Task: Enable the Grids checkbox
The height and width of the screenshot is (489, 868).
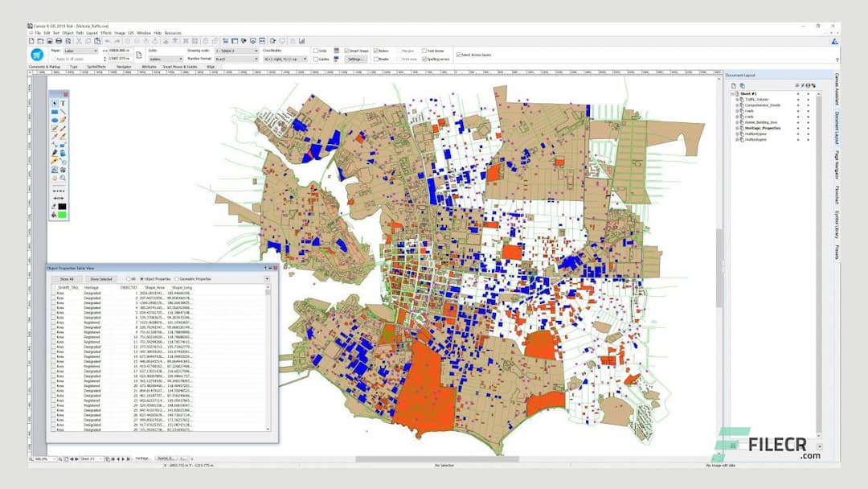Action: [x=313, y=50]
